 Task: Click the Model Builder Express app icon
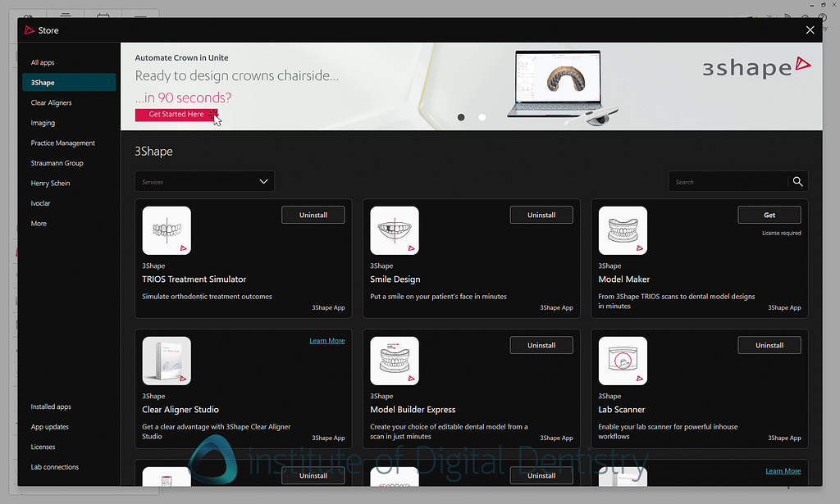395,360
